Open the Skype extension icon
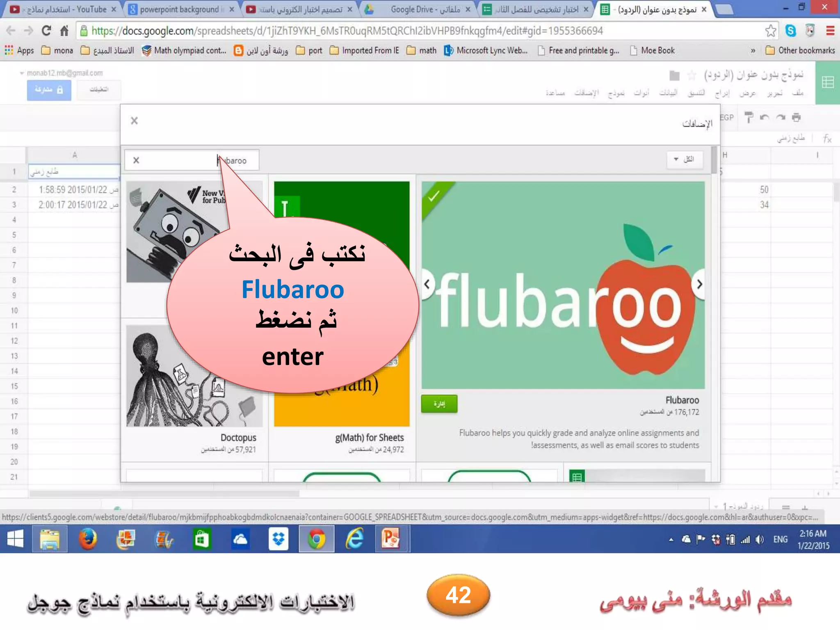The image size is (840, 630). click(790, 31)
